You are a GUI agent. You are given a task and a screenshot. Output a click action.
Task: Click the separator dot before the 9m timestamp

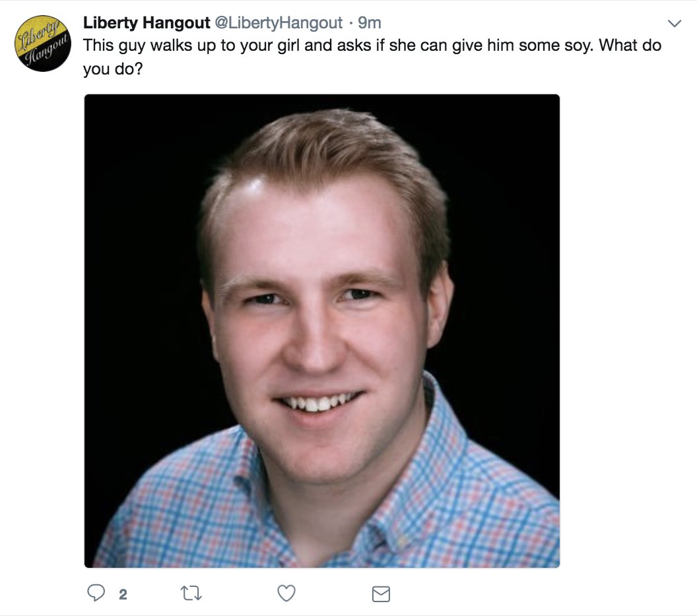[350, 23]
